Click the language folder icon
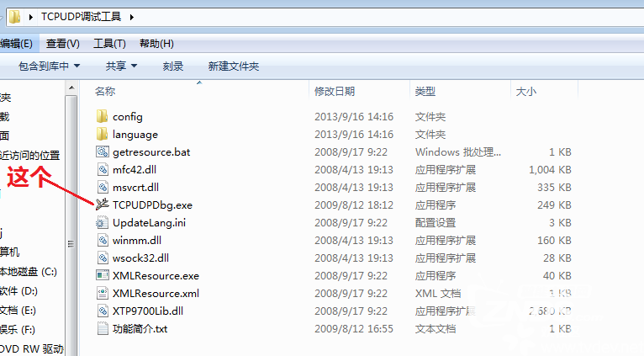 102,134
